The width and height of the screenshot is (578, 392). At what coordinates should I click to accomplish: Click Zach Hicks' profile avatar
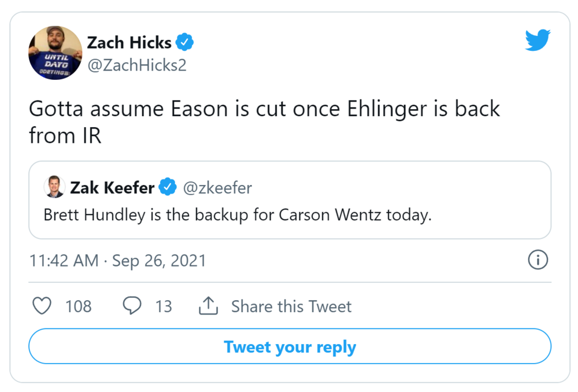click(55, 53)
